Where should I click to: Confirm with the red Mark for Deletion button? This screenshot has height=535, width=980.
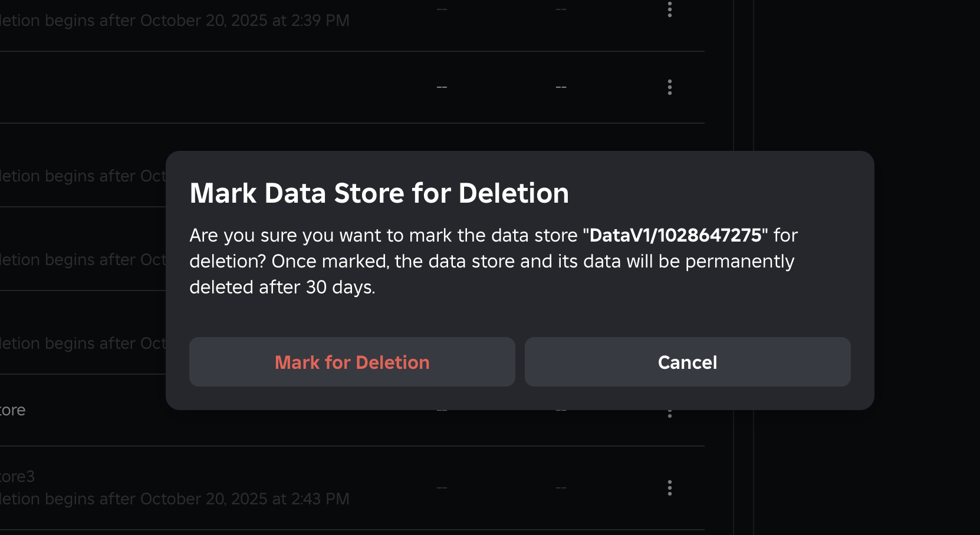point(352,362)
